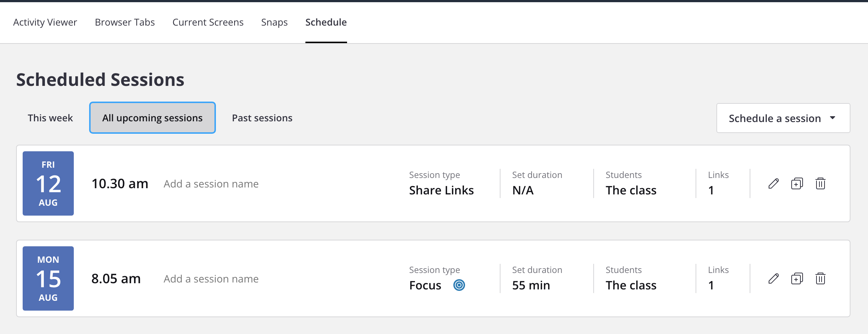The width and height of the screenshot is (868, 334).
Task: Open the Snaps tab
Action: (x=274, y=22)
